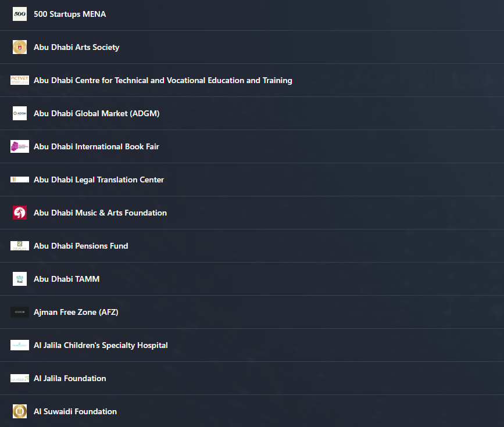Click the Al Jalila Children's Hospital logo
This screenshot has width=504, height=427.
(x=20, y=345)
